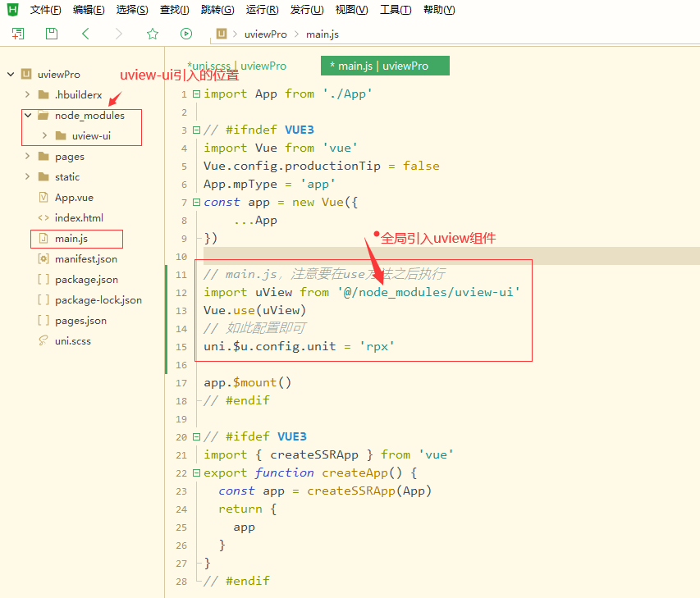Screen dimensions: 700x598
Task: Click the new file toolbar icon
Action: pyautogui.click(x=18, y=34)
